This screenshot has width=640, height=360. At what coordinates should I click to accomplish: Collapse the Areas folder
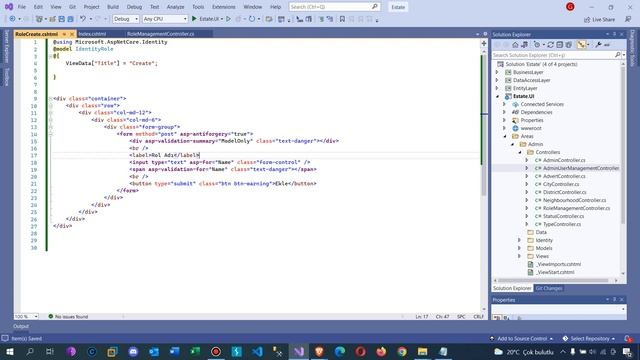pos(504,136)
